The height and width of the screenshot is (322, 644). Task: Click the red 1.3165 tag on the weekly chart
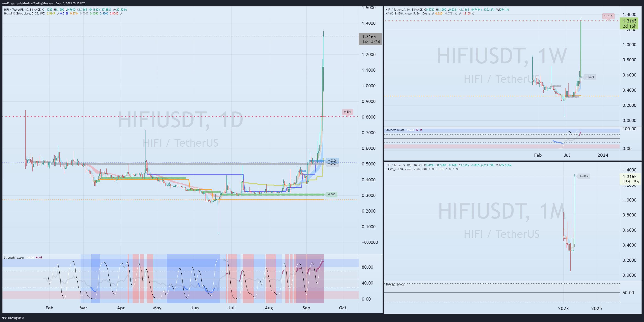point(608,16)
